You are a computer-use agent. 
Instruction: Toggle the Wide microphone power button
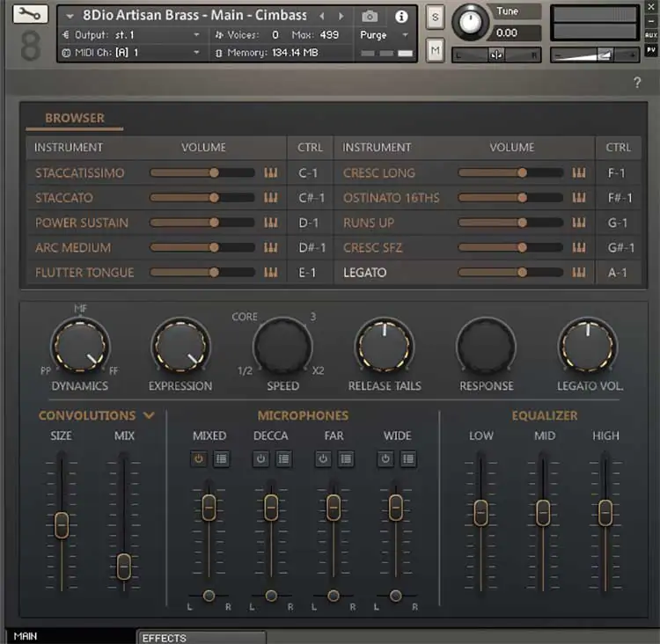click(385, 458)
